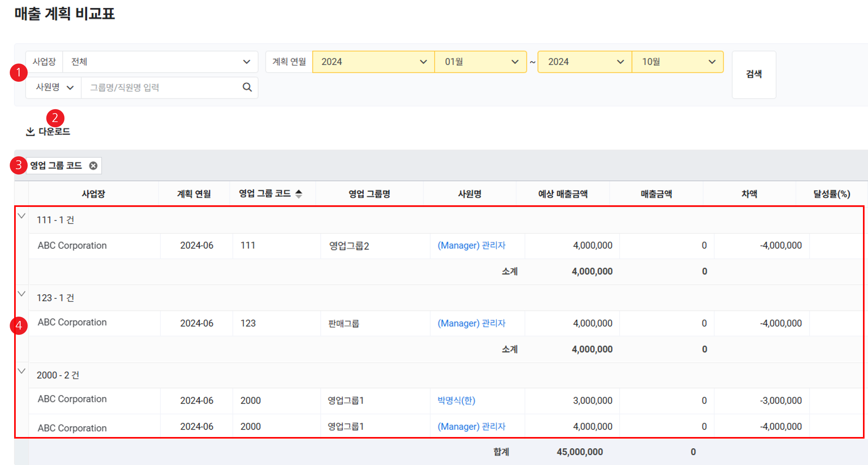
Task: Open (Manager) 관리자 link in 판매그룹 row
Action: pyautogui.click(x=471, y=323)
